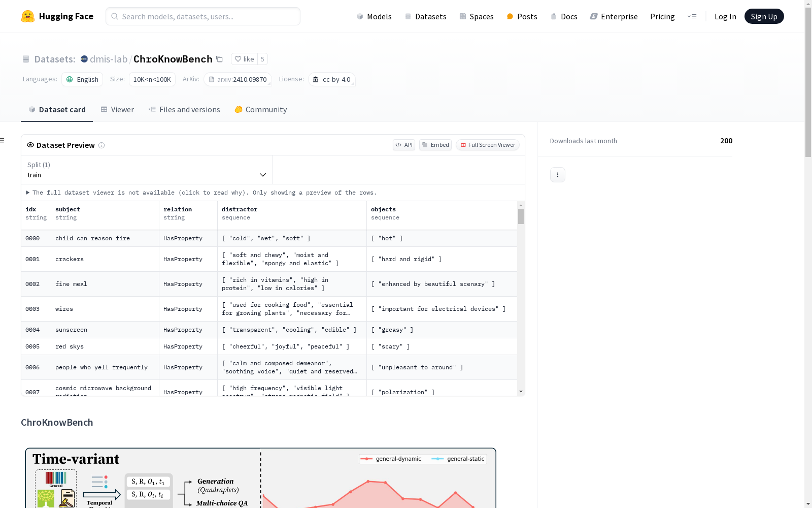Click the info icon beside Dataset Preview

[101, 145]
